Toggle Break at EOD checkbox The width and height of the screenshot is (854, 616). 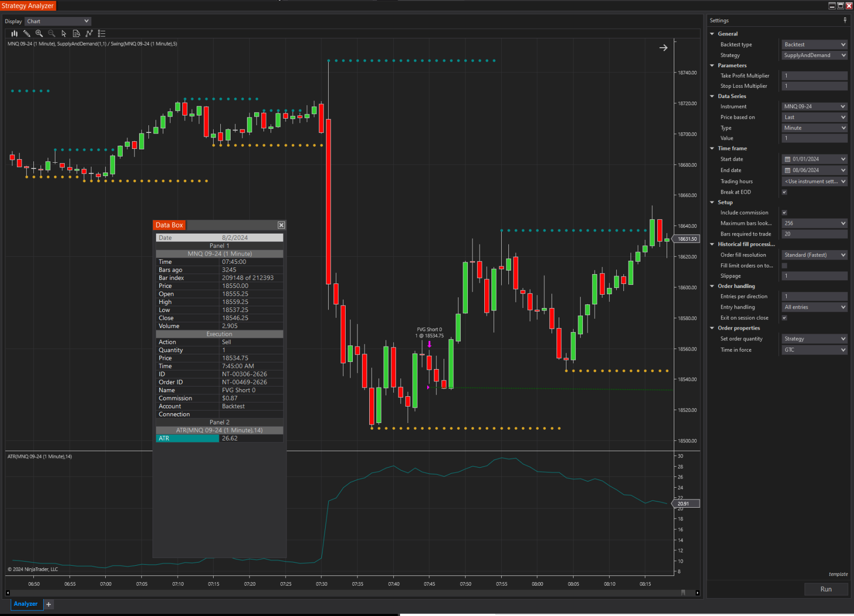[x=784, y=192]
